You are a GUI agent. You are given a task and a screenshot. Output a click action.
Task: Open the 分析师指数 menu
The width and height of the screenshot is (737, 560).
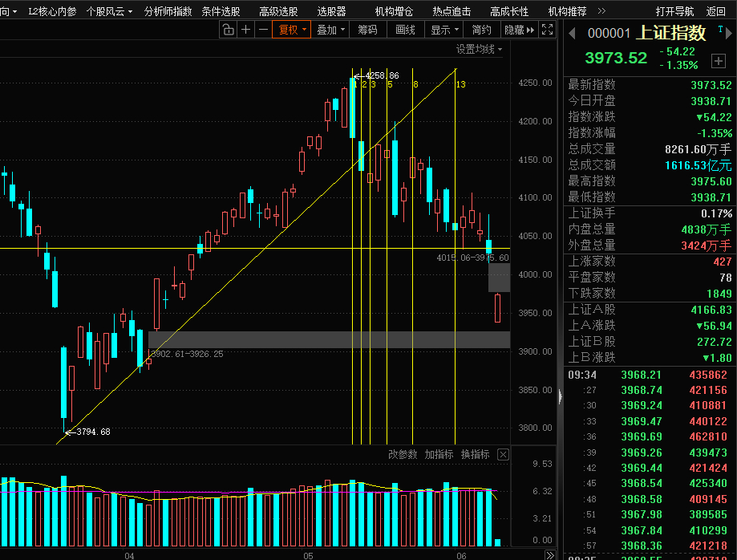point(168,11)
